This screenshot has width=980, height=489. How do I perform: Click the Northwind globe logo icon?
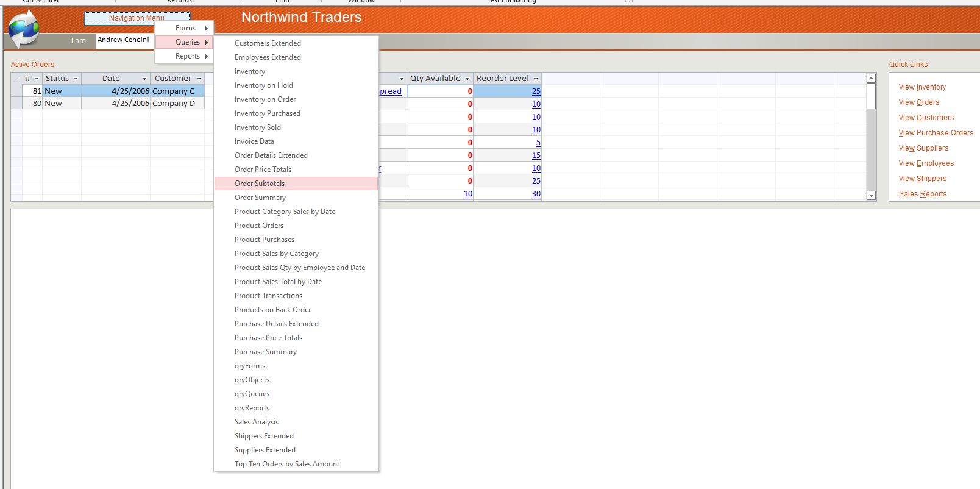tap(23, 27)
